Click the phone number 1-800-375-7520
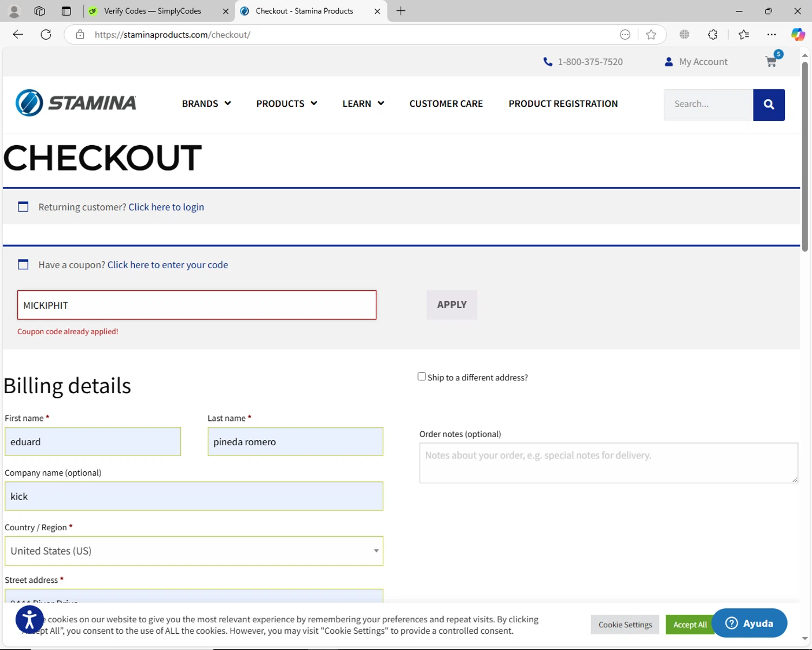 click(583, 62)
